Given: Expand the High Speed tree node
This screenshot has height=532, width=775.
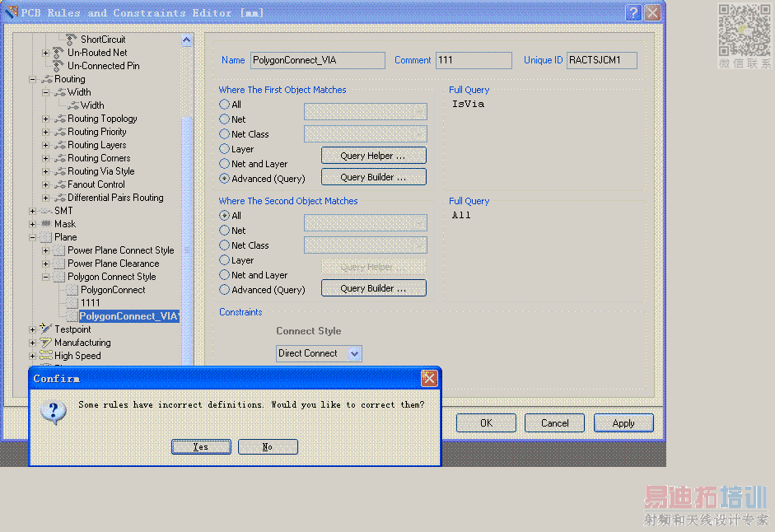Looking at the screenshot, I should tap(33, 356).
